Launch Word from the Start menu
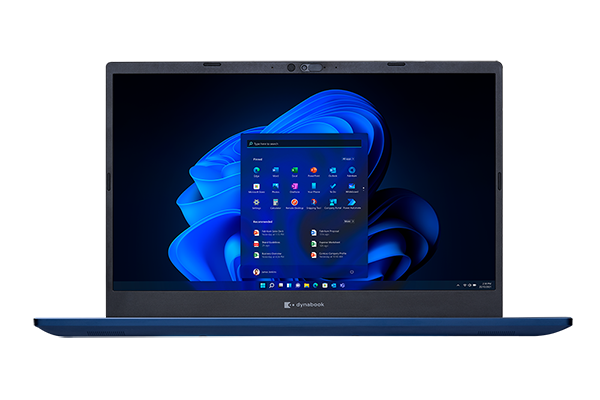 (276, 171)
